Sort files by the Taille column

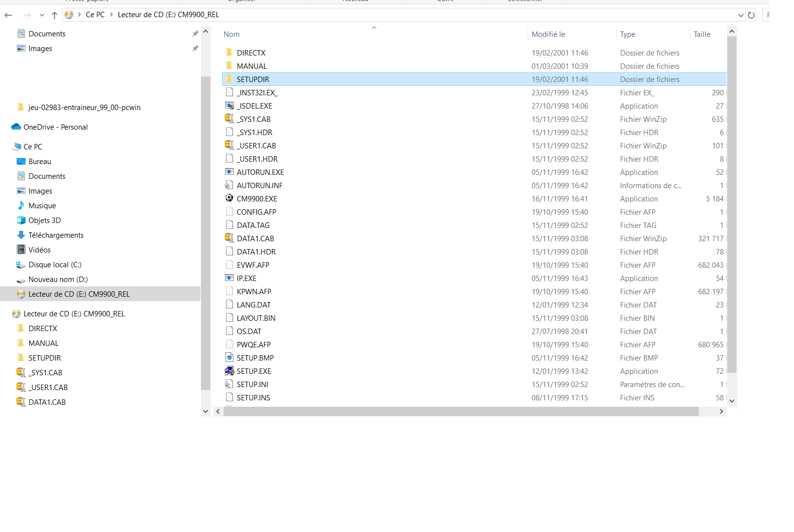pyautogui.click(x=702, y=34)
